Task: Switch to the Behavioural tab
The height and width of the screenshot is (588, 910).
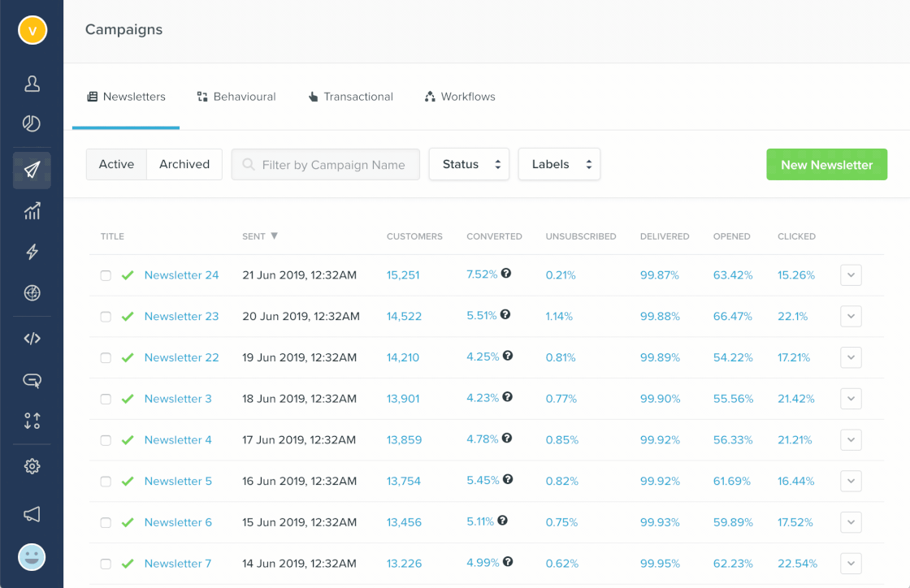Action: click(x=236, y=97)
